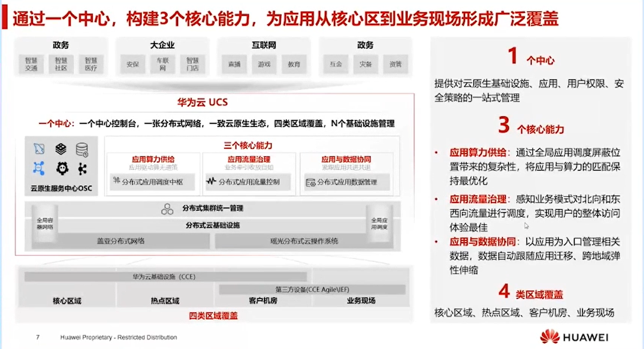Click the light blue map-shaped icon in OSC box
Screen dimensions: 644x349
(x=39, y=149)
